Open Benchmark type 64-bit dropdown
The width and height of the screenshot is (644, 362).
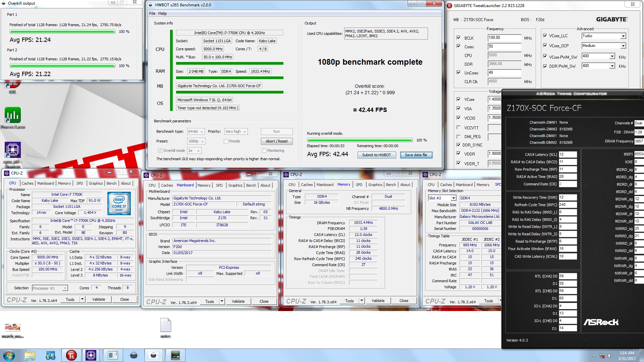196,131
